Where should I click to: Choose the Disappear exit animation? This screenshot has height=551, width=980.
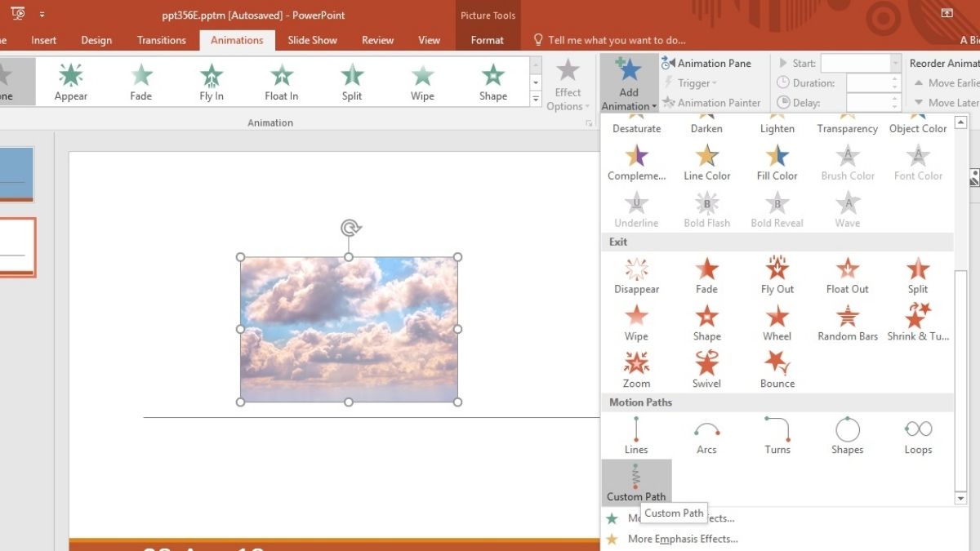coord(636,273)
